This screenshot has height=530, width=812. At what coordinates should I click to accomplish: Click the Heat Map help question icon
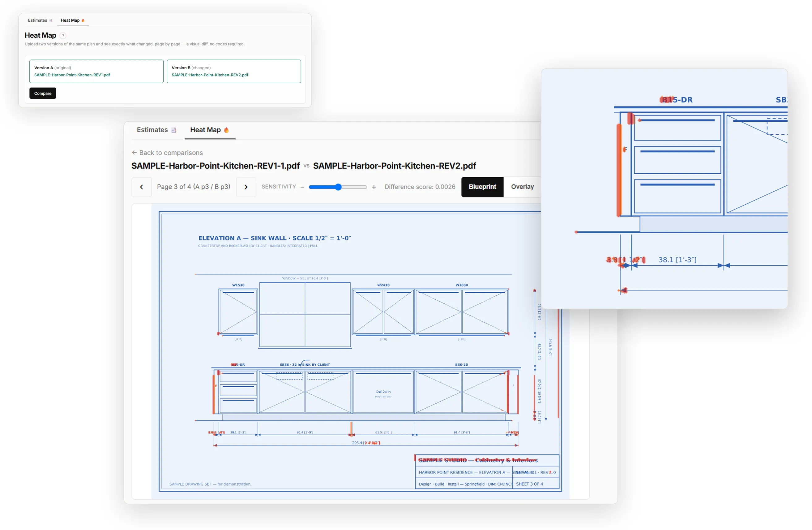click(63, 36)
